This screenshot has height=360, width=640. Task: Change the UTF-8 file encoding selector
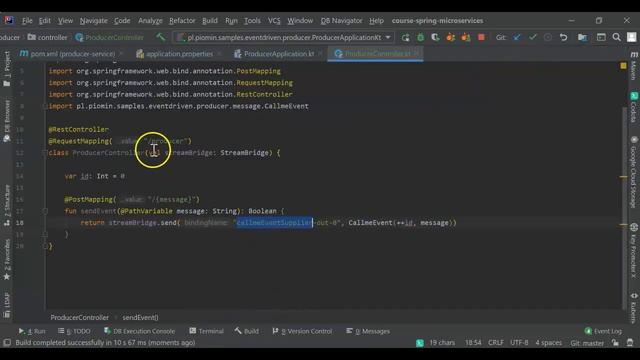click(x=519, y=343)
